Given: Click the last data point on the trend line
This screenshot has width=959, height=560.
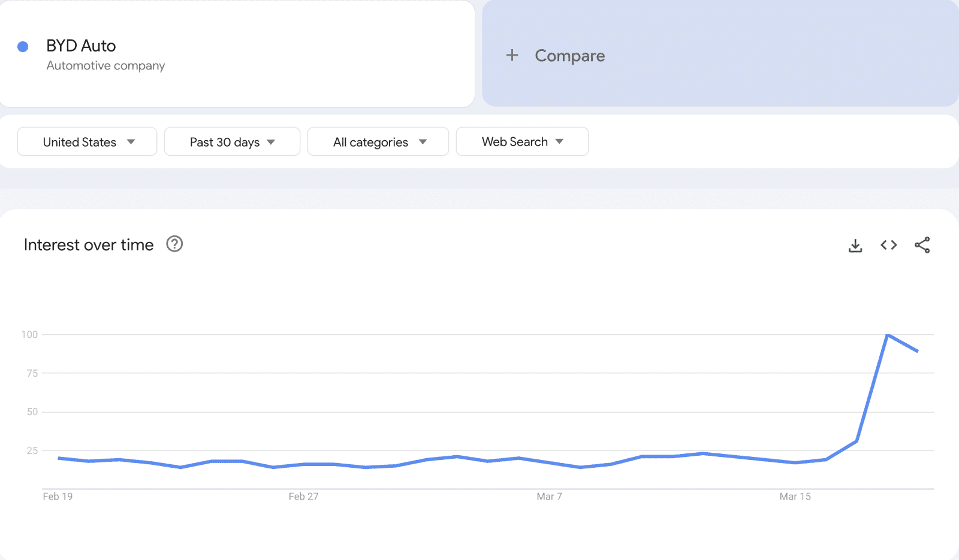Looking at the screenshot, I should pyautogui.click(x=917, y=351).
